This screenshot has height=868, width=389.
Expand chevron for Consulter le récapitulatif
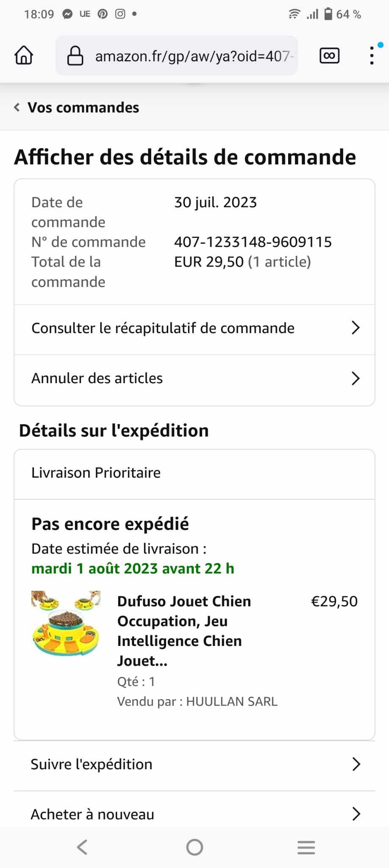(356, 328)
